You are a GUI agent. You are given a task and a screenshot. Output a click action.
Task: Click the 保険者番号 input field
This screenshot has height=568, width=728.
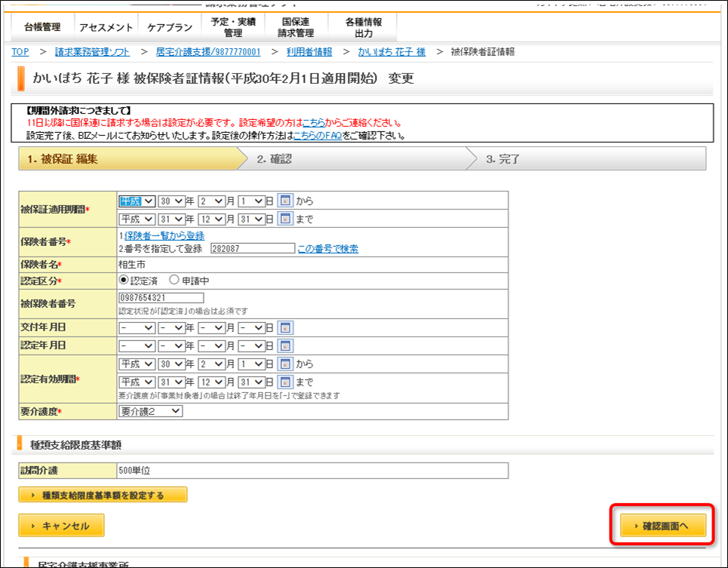253,248
